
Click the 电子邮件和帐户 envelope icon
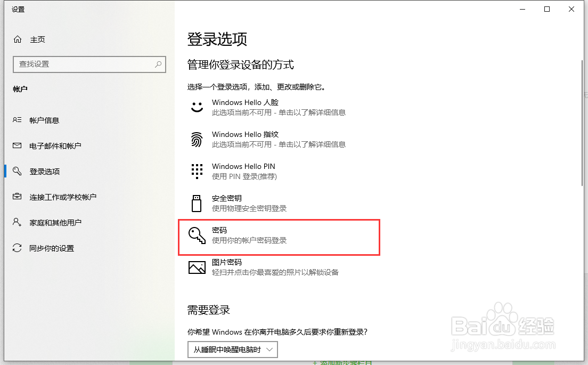18,145
